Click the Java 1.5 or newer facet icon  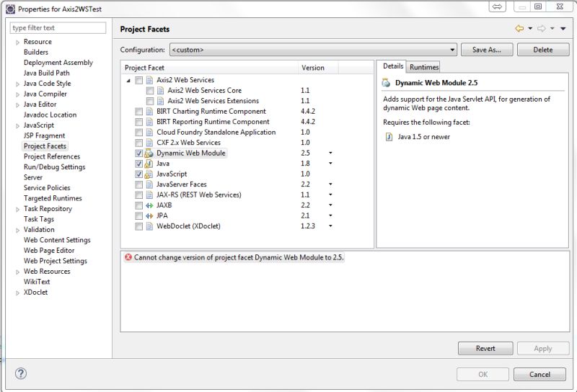click(389, 137)
